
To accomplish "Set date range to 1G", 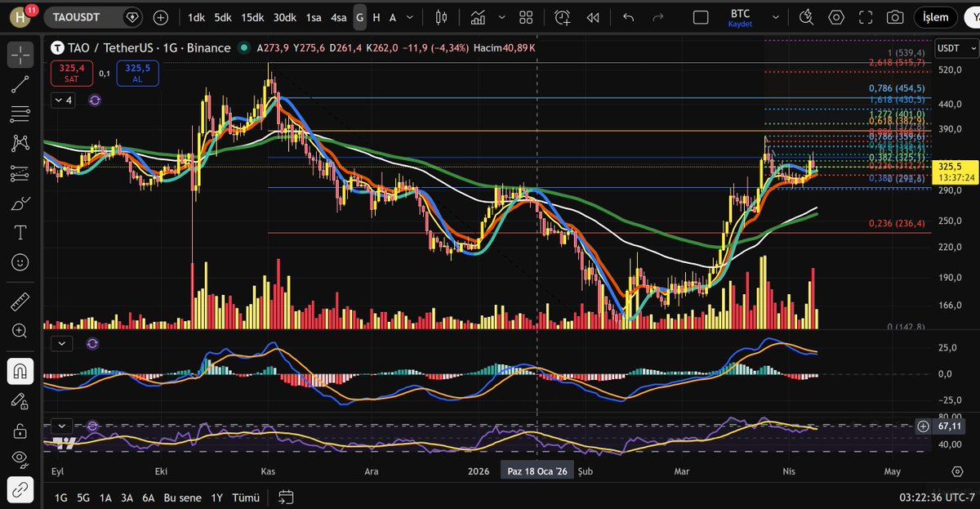I will pos(61,497).
